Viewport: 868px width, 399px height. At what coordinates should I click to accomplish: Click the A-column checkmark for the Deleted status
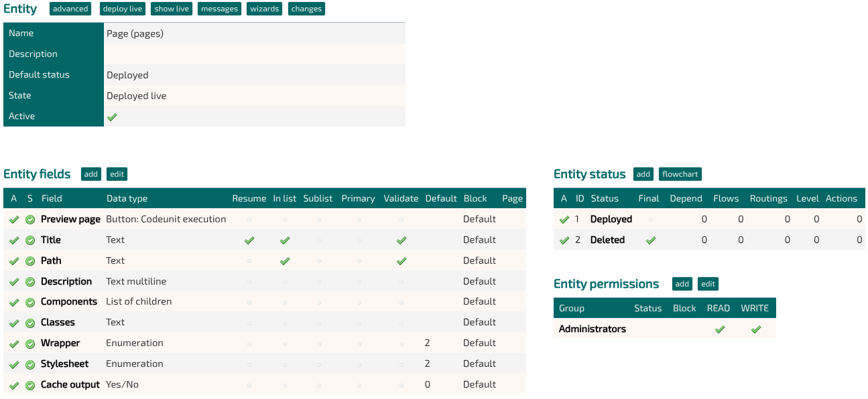coord(564,240)
